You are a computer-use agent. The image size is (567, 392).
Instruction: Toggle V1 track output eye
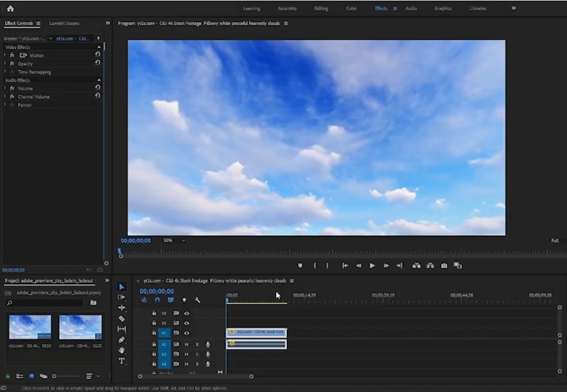click(186, 333)
